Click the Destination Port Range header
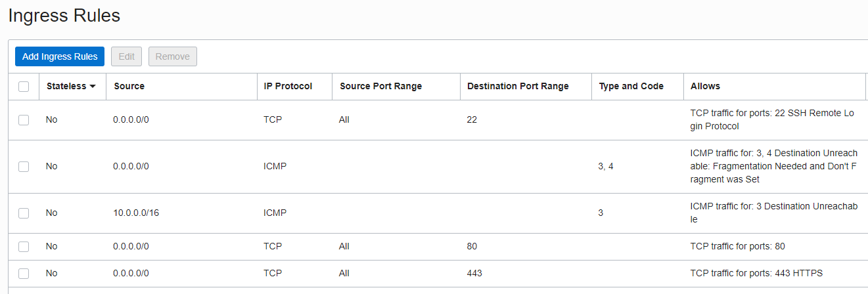868x294 pixels. coord(518,86)
